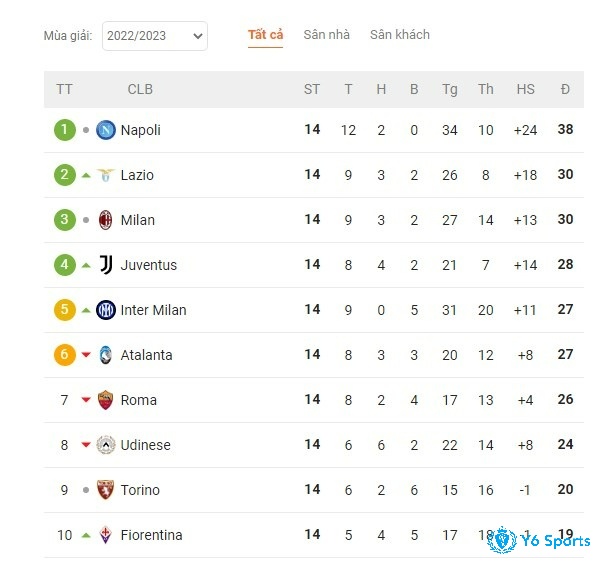The image size is (600, 564).
Task: Click the Y6 Sports watermark logo
Action: click(539, 540)
